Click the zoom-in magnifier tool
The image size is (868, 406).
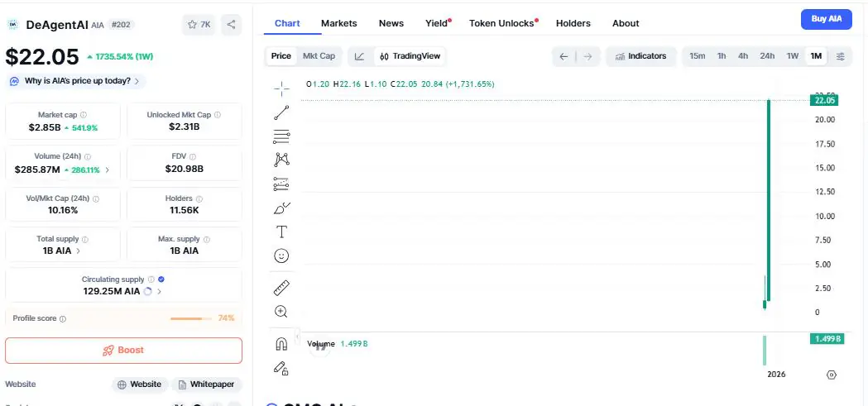(x=281, y=312)
